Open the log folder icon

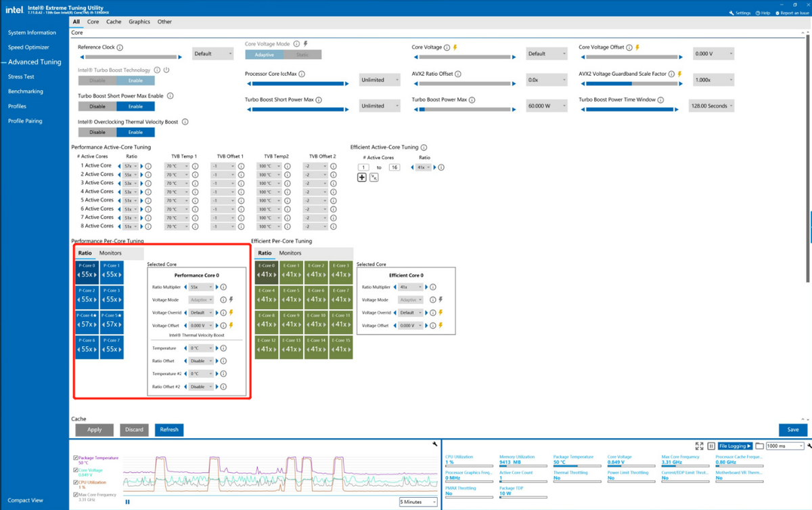point(760,446)
